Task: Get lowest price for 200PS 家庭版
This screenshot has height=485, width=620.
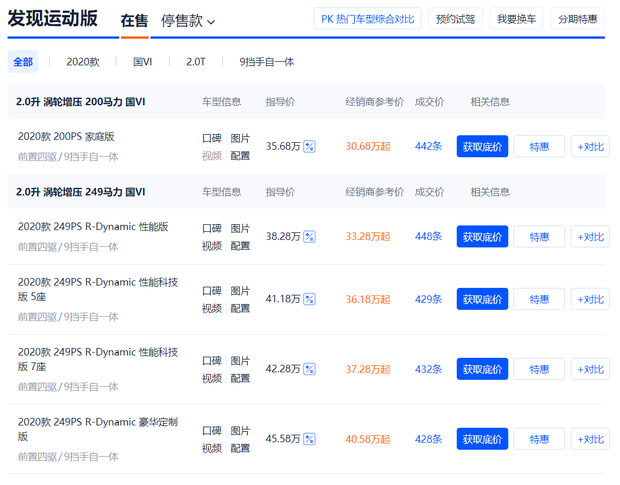Action: click(x=482, y=147)
